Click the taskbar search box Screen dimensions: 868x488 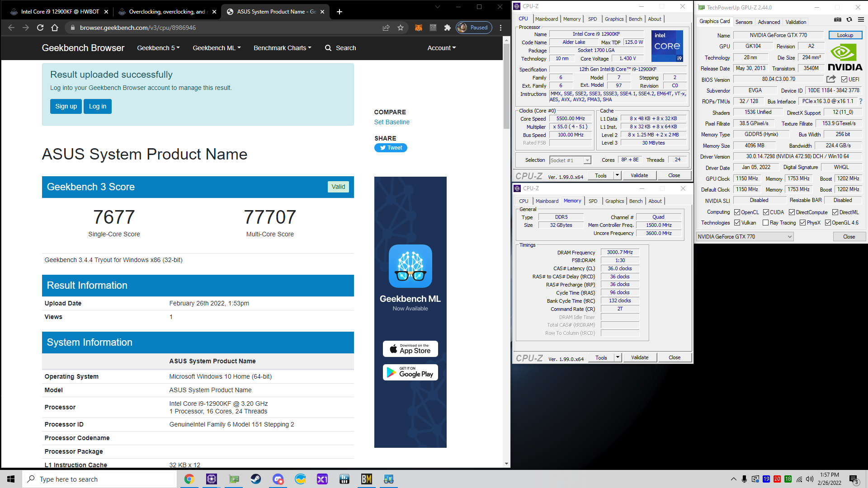tap(99, 479)
